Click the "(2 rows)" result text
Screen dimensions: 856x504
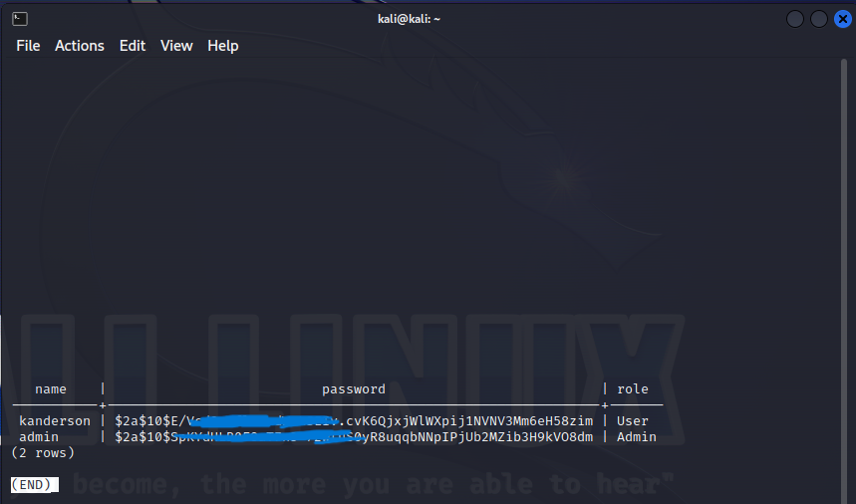pos(43,453)
